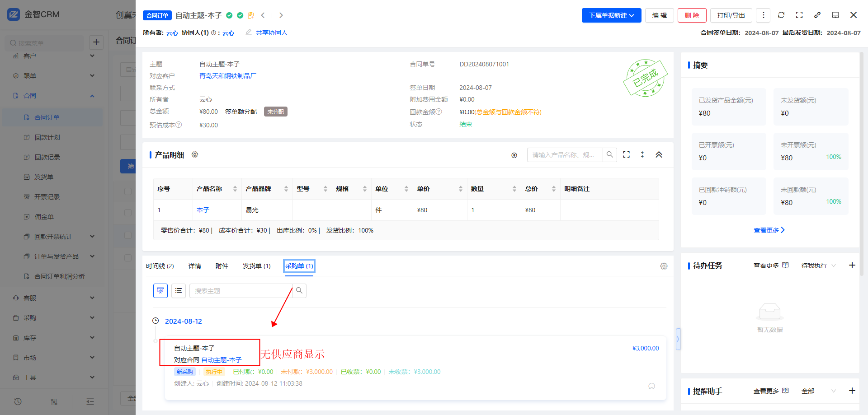This screenshot has height=415, width=868.
Task: Open the 下属单据新建 dropdown
Action: (x=611, y=15)
